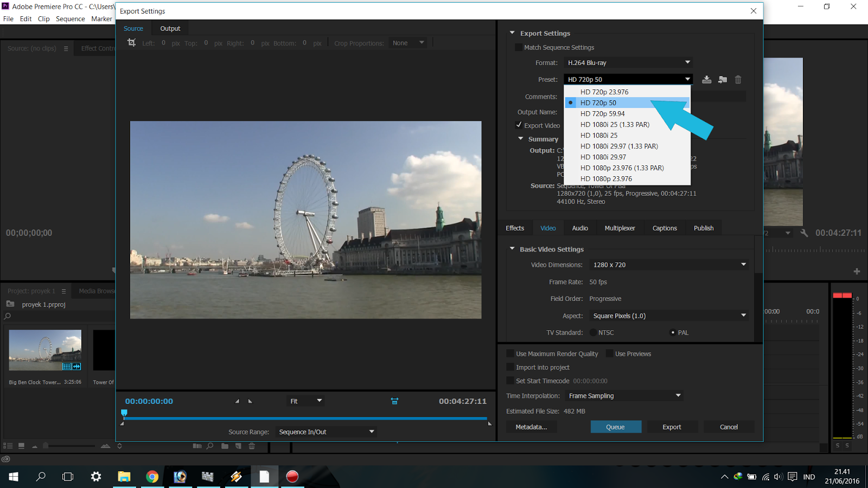Viewport: 868px width, 488px height.
Task: Set the In point marker below preview
Action: pos(237,401)
